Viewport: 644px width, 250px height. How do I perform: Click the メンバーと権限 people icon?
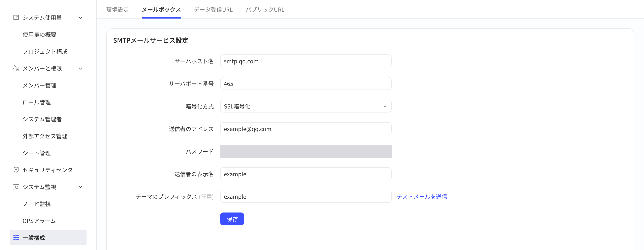pyautogui.click(x=16, y=68)
